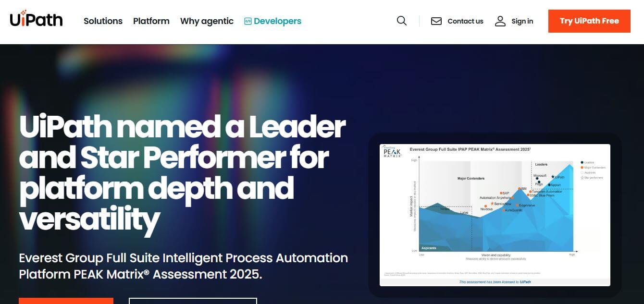Screen dimensions: 644x304
Task: Click the envelope icon beside Contact us
Action: coord(436,21)
